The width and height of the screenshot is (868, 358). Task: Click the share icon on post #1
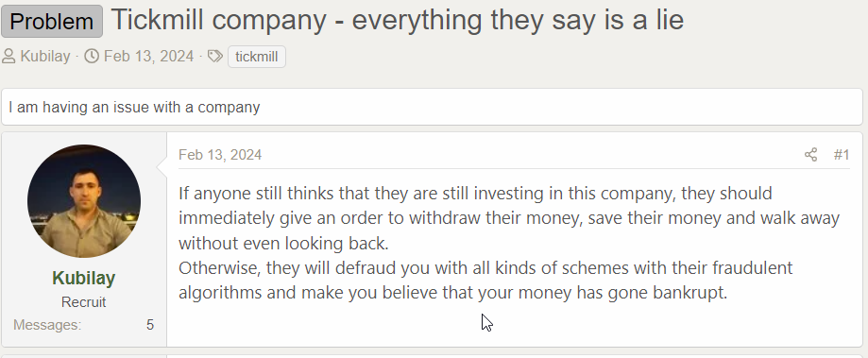pyautogui.click(x=810, y=155)
